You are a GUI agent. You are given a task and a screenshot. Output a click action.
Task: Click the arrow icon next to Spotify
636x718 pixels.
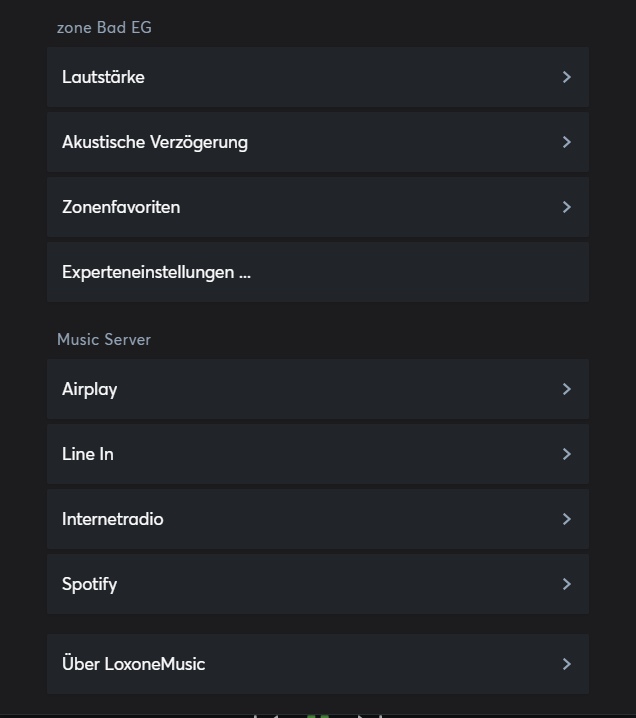coord(566,584)
